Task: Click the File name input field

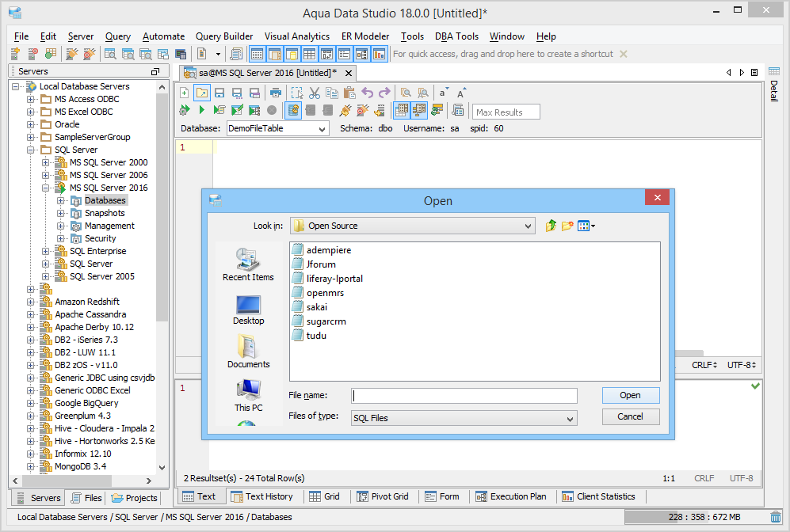Action: coord(464,396)
